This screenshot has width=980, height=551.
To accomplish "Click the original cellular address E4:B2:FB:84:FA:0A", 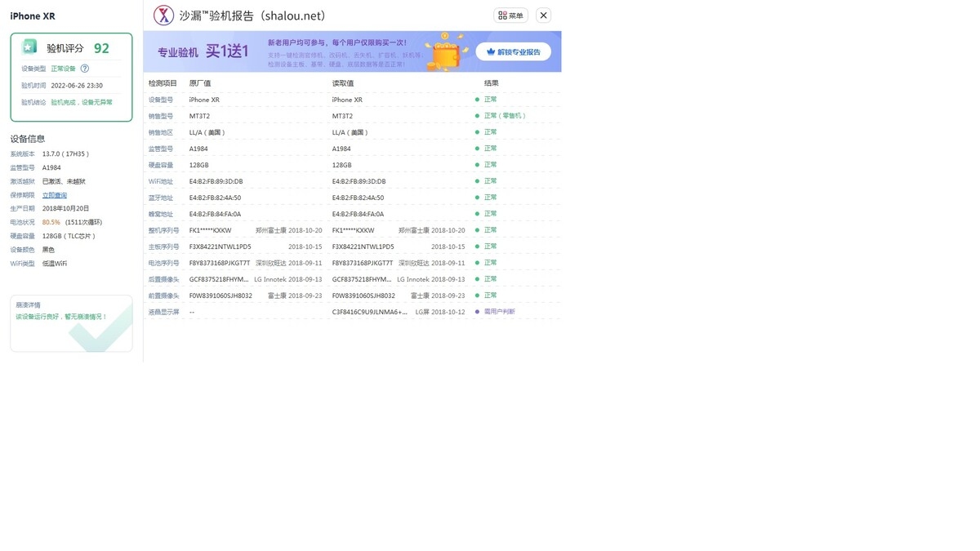I will [x=215, y=214].
